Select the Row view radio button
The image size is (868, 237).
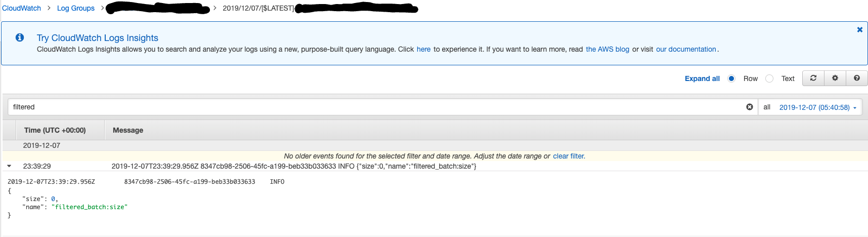click(x=731, y=78)
